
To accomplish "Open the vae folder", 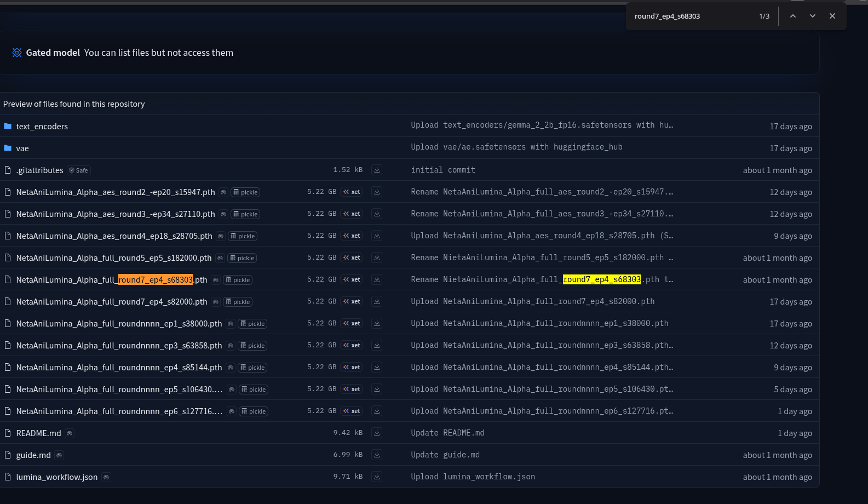I will [22, 148].
